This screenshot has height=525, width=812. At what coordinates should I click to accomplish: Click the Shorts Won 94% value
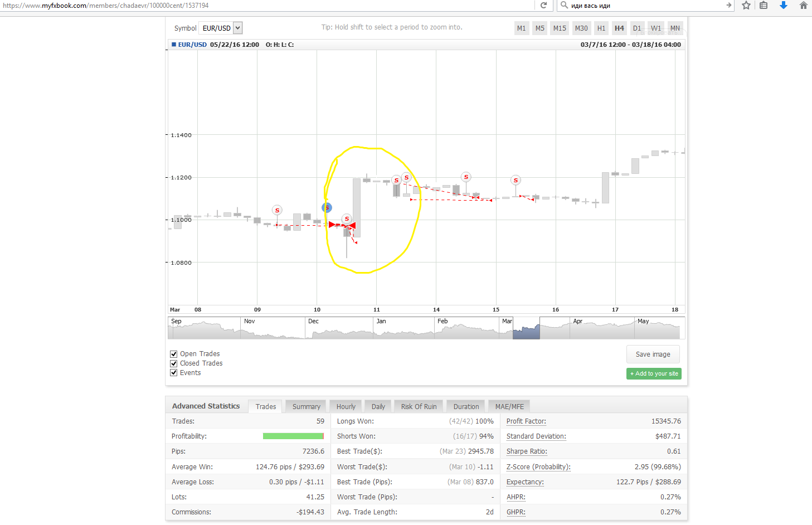pyautogui.click(x=486, y=436)
